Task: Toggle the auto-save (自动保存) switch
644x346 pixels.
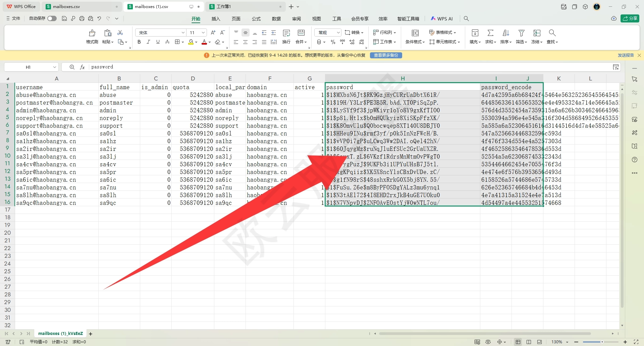Action: [52, 18]
